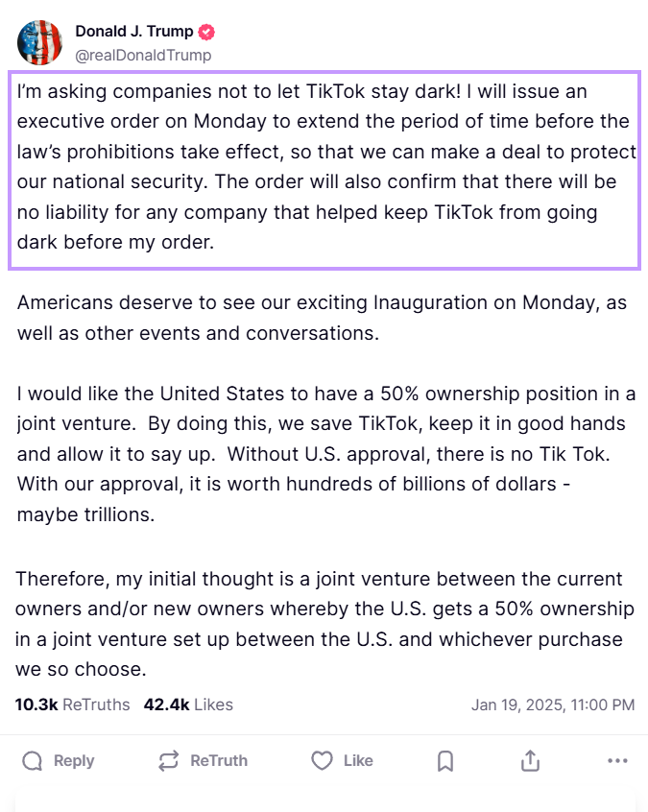Bookmark this post with the bookmark icon
The image size is (648, 812).
[445, 761]
